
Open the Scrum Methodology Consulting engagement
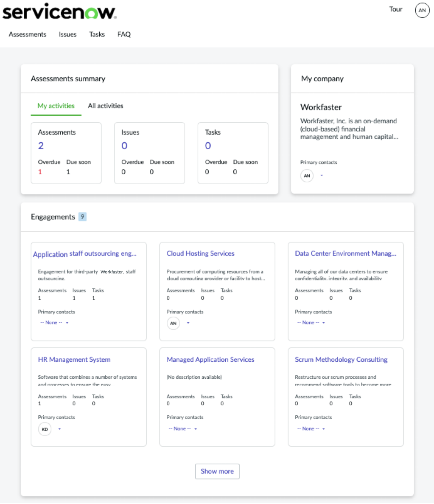tap(341, 359)
